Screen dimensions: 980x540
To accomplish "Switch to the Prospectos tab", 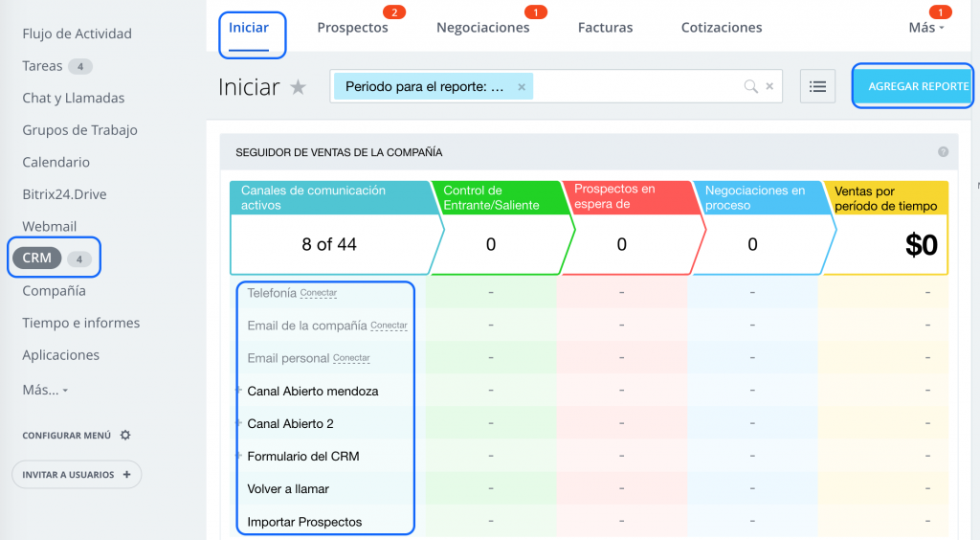I will [x=352, y=28].
